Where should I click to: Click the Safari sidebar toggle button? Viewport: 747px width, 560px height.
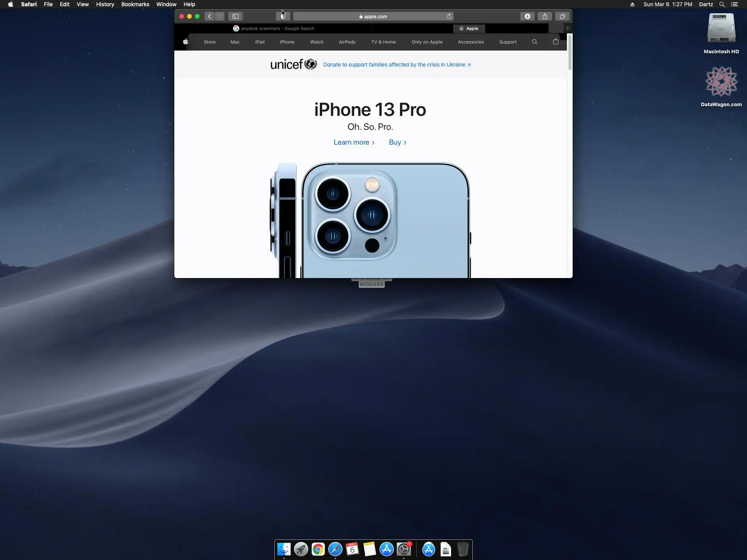(x=235, y=16)
